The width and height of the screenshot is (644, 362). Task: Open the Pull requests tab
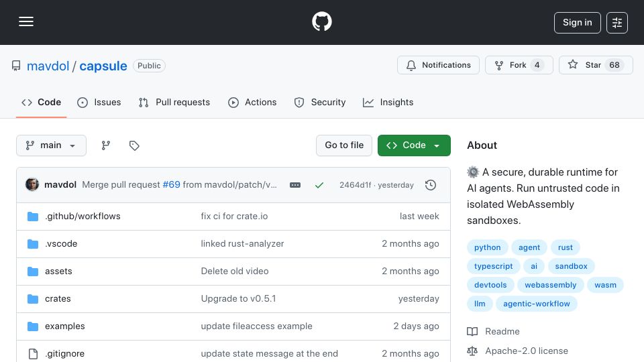(174, 102)
